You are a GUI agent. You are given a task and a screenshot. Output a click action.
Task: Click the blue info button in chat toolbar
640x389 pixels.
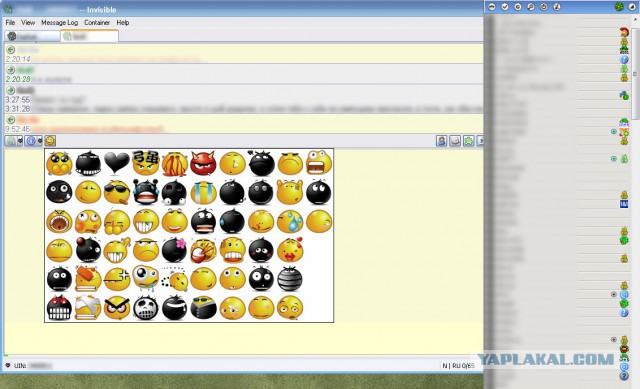[31, 141]
